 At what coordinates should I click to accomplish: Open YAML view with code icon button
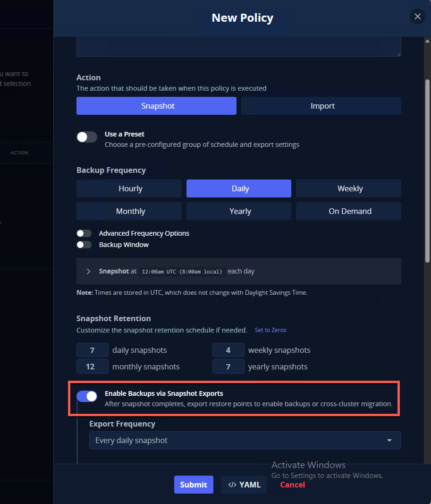[x=244, y=485]
